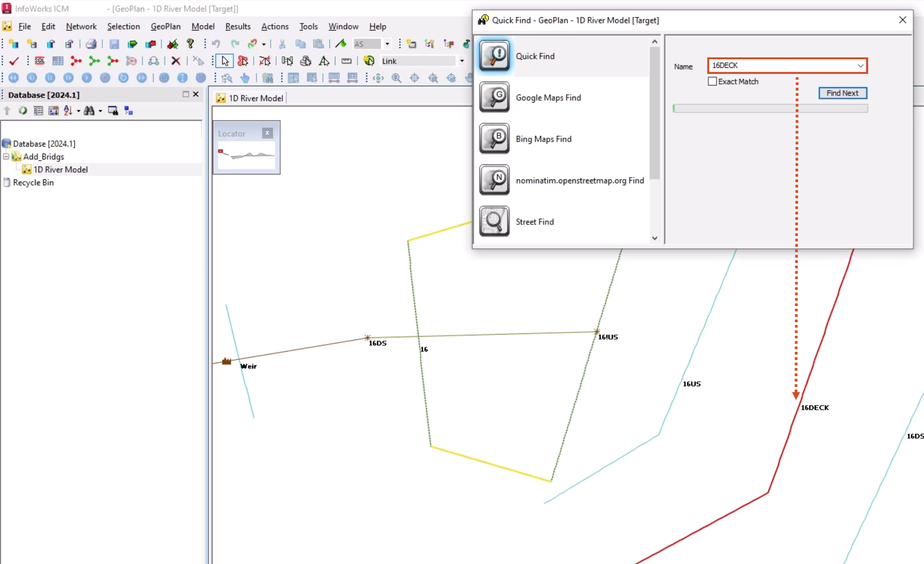Open the Network menu
The height and width of the screenshot is (564, 924).
click(x=80, y=26)
